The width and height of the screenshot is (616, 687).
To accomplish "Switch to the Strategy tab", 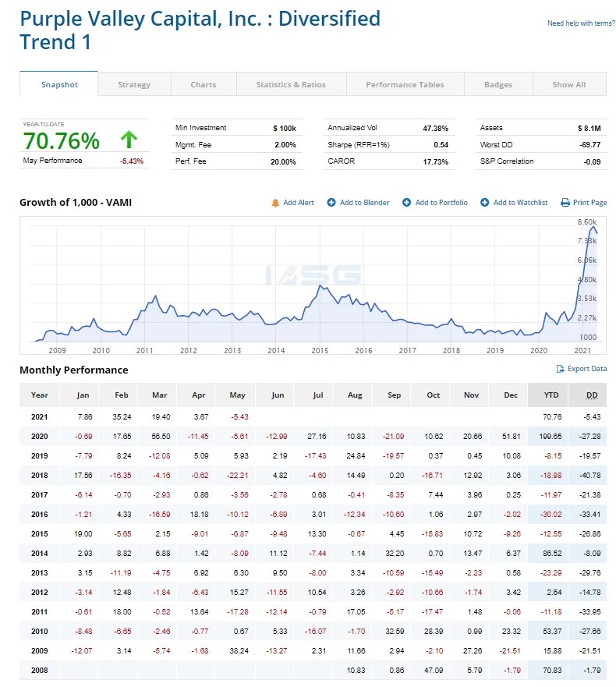I will (134, 84).
